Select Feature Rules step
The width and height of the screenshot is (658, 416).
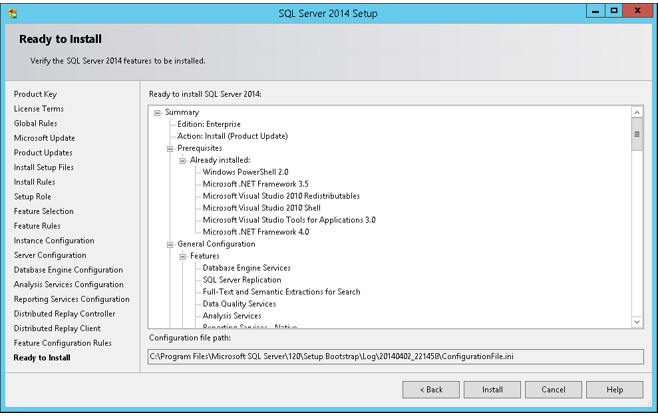click(37, 226)
